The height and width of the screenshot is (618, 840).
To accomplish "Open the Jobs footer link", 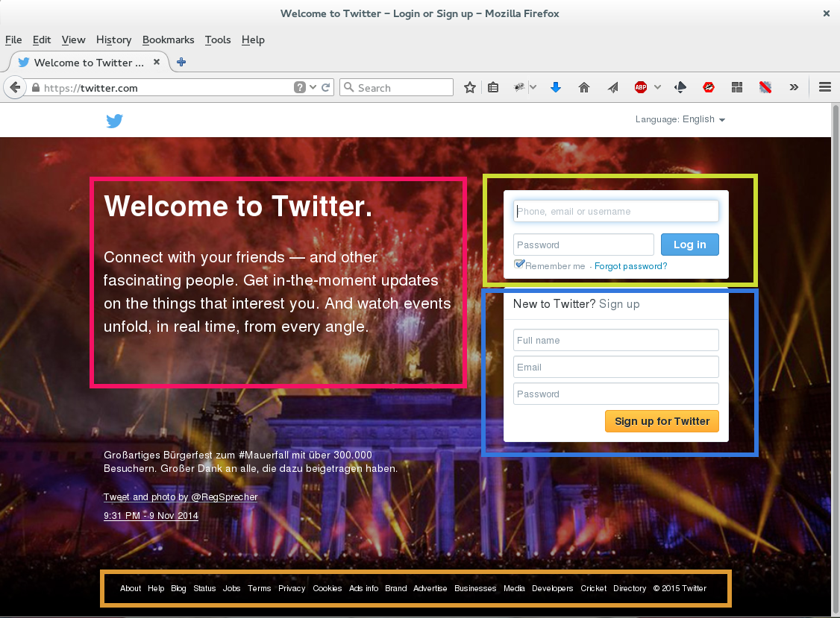I will point(231,588).
